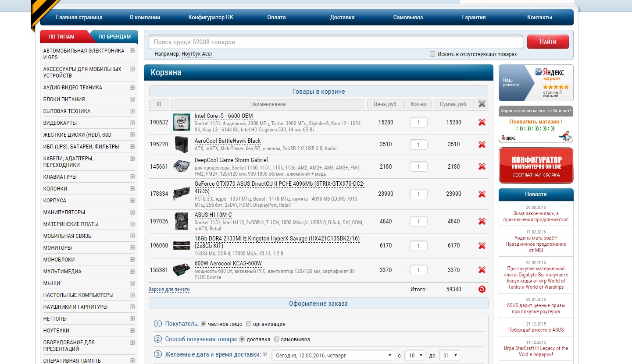Image resolution: width=632 pixels, height=364 pixels.
Task: Remove Kingston HyperX Savage memory from cart
Action: coord(482,246)
